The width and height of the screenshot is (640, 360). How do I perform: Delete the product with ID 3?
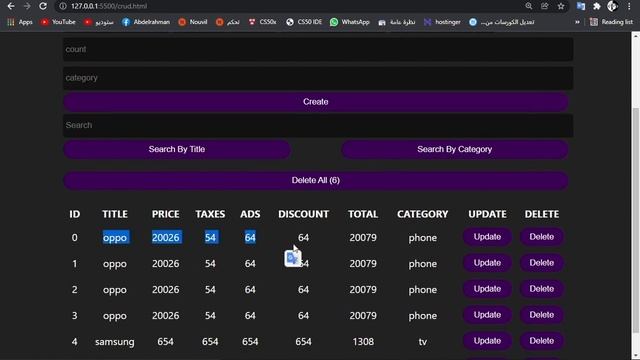[542, 315]
